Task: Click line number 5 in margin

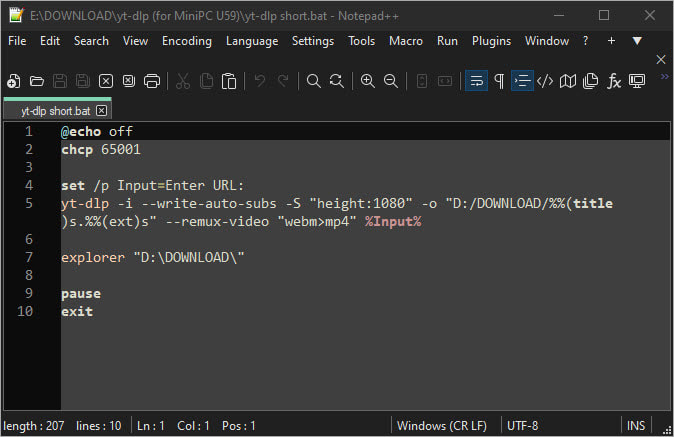Action: (28, 203)
